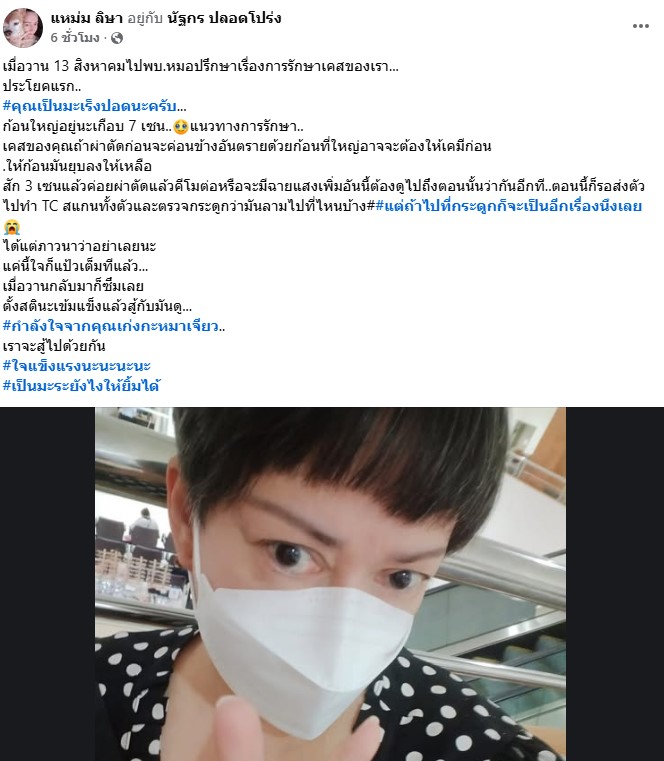Open the post's three-dot options menu
The height and width of the screenshot is (761, 664).
point(640,26)
